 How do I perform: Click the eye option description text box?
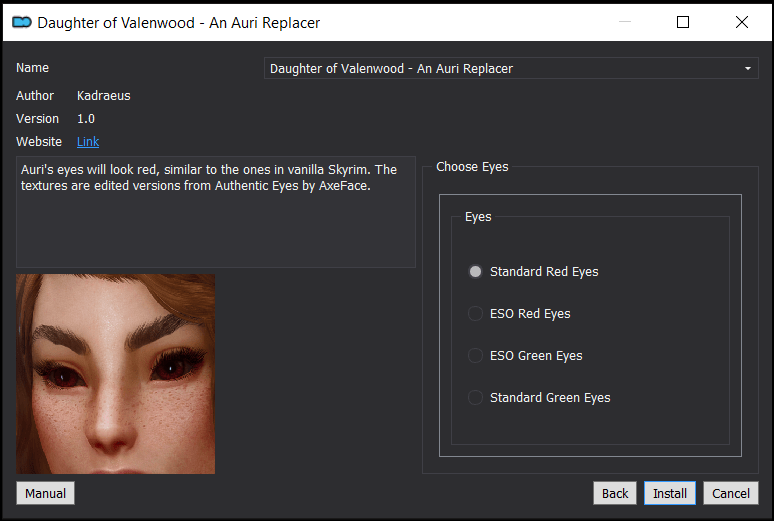click(x=216, y=212)
